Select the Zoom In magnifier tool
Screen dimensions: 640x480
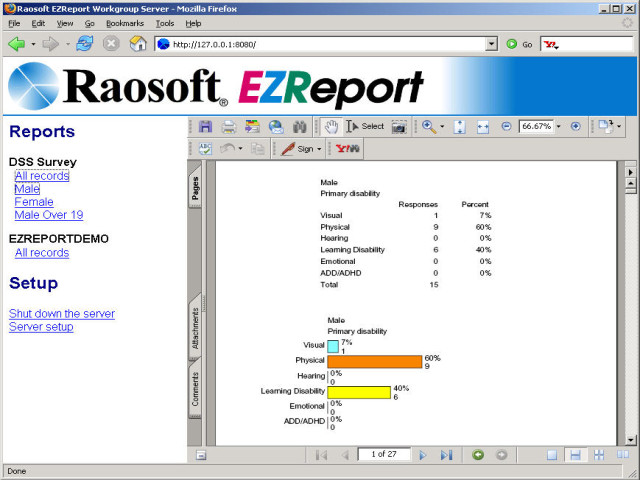coord(429,127)
